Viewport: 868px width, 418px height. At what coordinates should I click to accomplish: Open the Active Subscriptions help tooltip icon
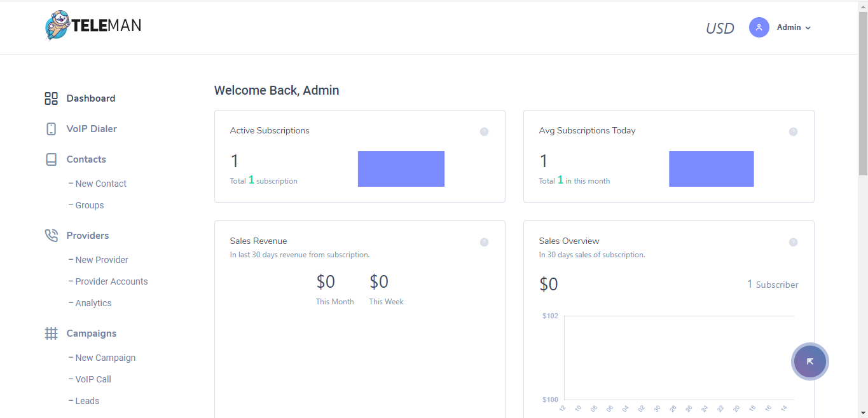484,131
